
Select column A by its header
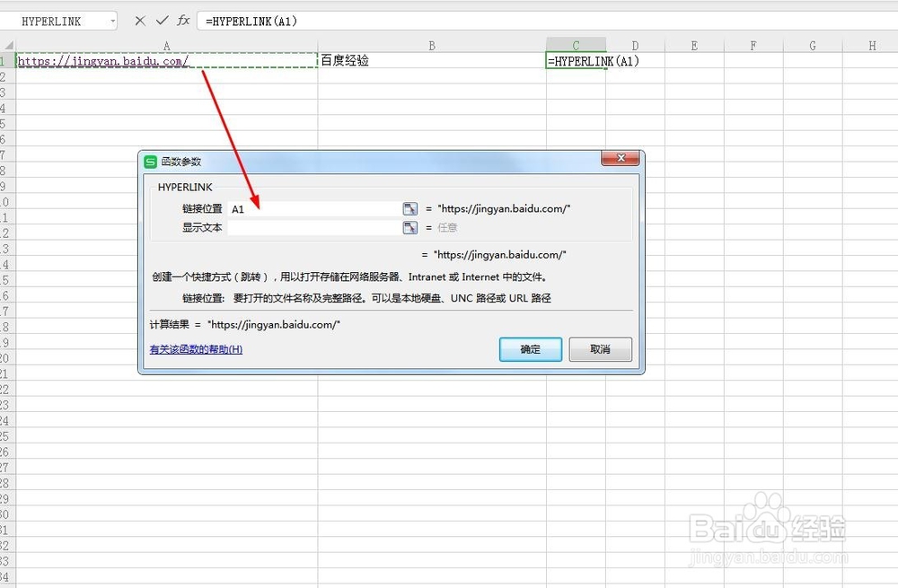pos(166,45)
